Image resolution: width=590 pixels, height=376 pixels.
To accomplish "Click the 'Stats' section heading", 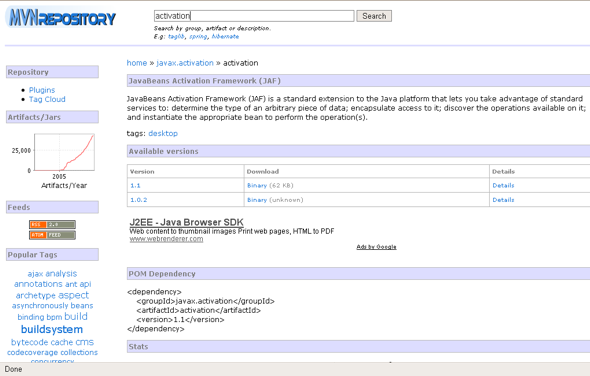I will click(x=138, y=347).
